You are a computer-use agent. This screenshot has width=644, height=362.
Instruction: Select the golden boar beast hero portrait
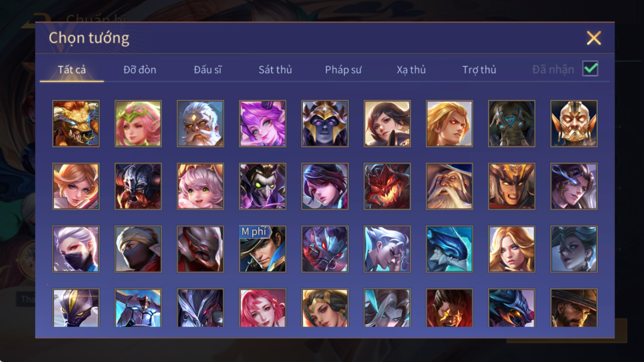(x=76, y=124)
